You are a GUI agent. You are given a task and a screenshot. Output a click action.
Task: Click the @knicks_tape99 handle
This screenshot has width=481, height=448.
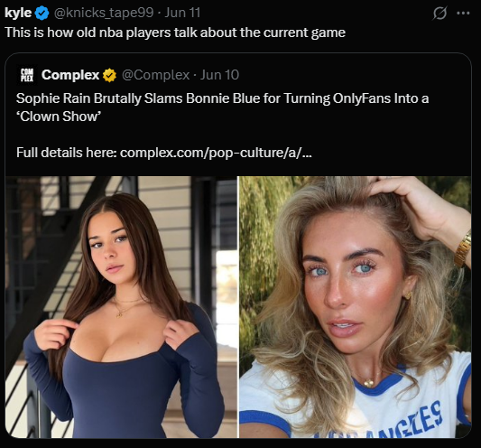pos(104,13)
